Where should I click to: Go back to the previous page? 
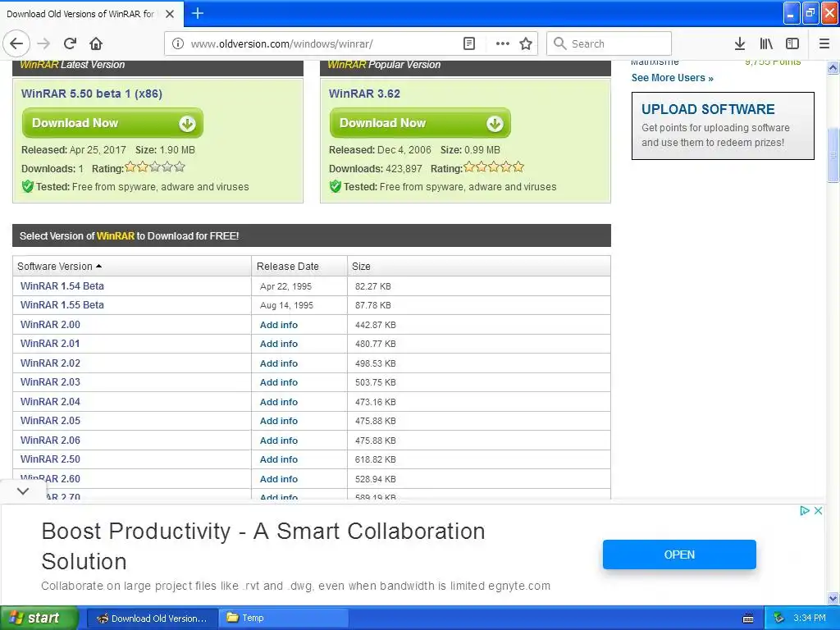click(16, 44)
